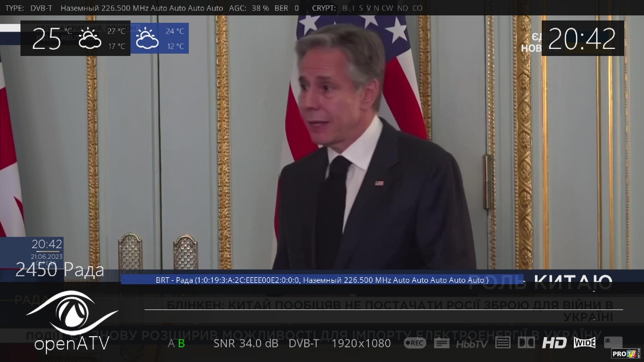Click the 2450 Рада channel name
This screenshot has width=644, height=362.
pyautogui.click(x=60, y=269)
